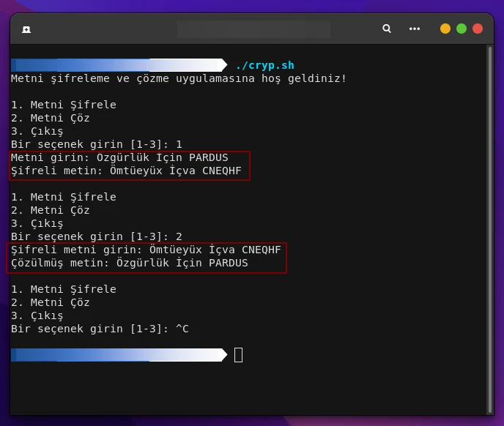Open the three-dots terminal menu
Viewport: 504px width, 426px height.
pos(415,29)
